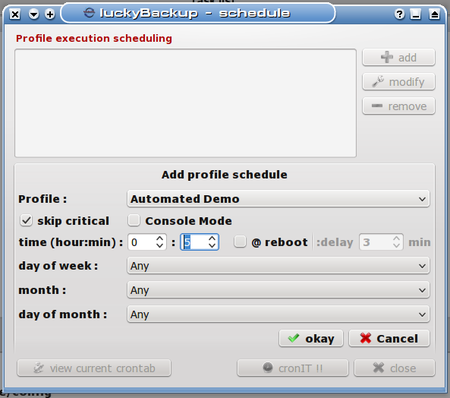Click the add schedule button
Screen dimensions: 450x398
399,57
